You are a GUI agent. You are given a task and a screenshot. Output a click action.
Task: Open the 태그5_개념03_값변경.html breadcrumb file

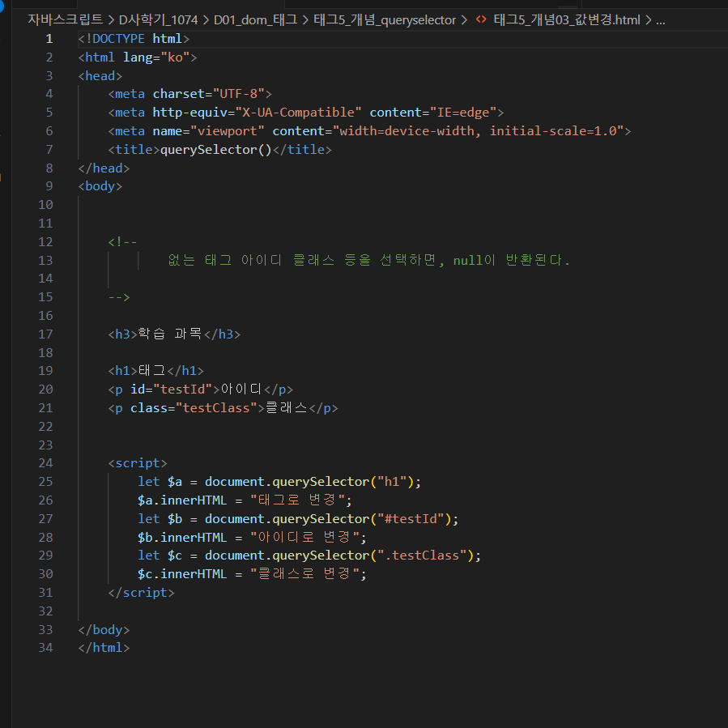click(x=566, y=19)
